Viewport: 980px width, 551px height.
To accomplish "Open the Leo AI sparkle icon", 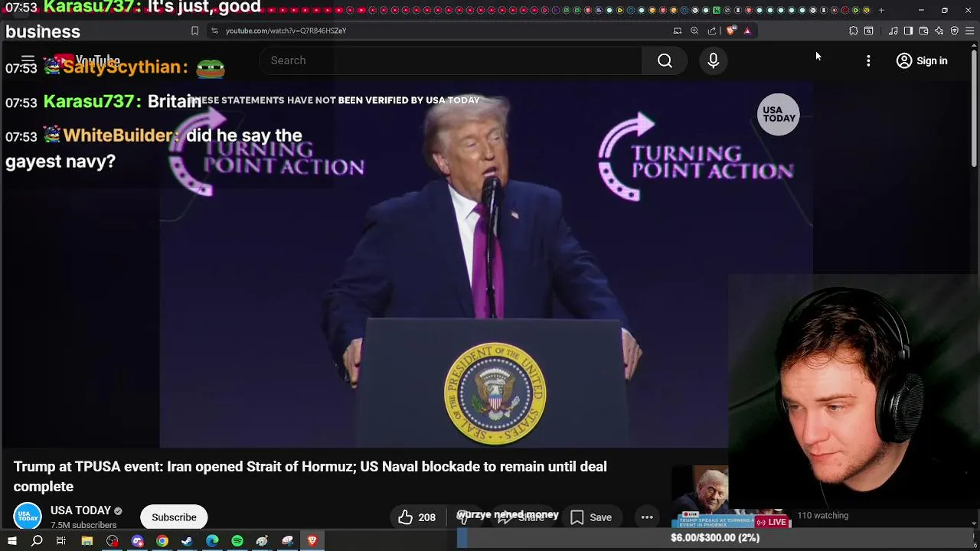I will tap(939, 31).
